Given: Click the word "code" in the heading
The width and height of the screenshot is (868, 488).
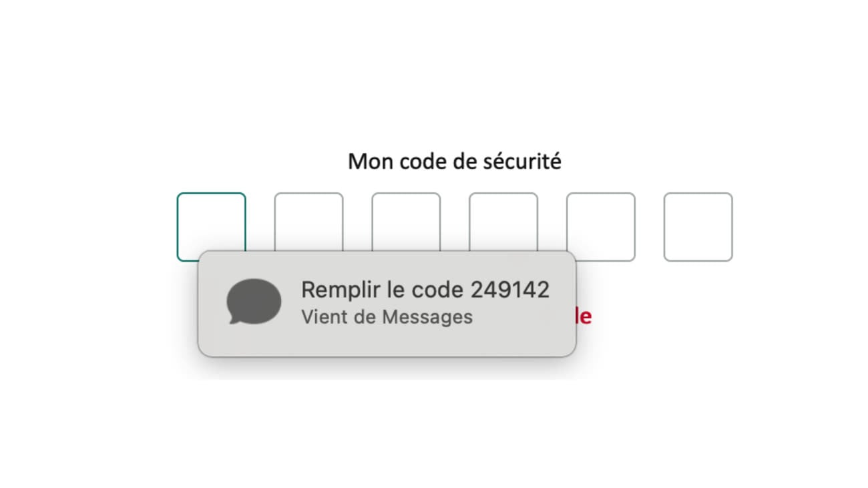Looking at the screenshot, I should 422,162.
